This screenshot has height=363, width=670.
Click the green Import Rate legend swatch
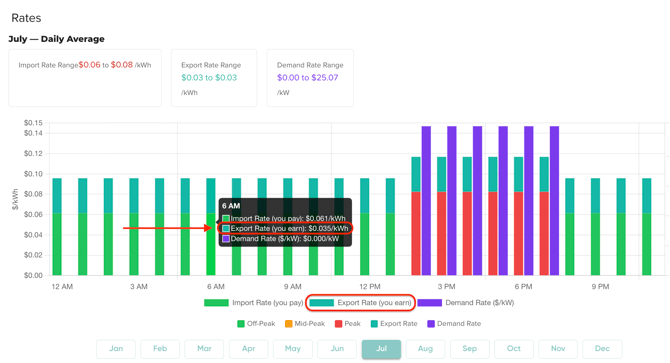coord(216,303)
